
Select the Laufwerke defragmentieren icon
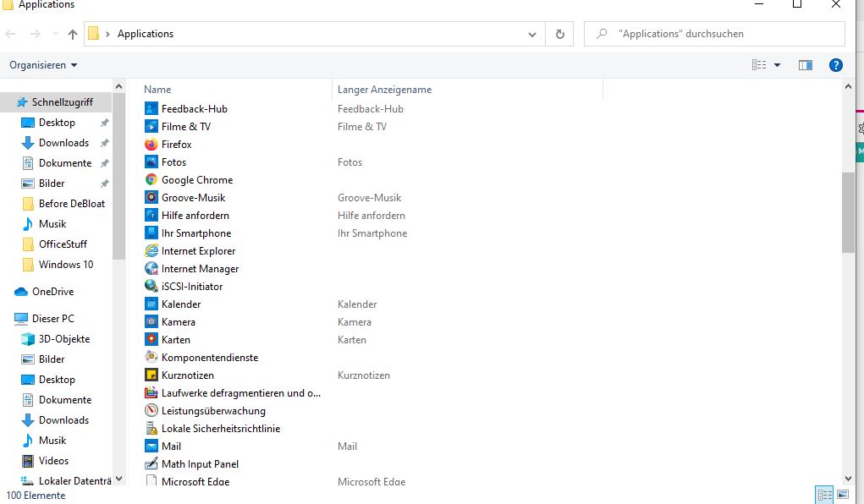pos(151,392)
